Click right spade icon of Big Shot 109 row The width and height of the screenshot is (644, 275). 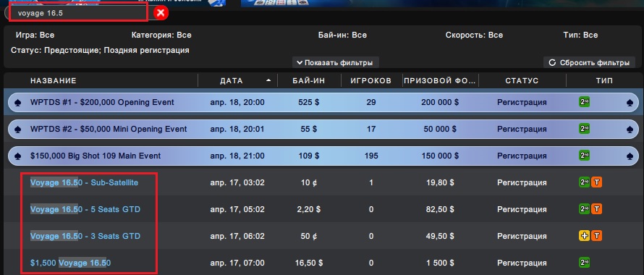pyautogui.click(x=630, y=156)
